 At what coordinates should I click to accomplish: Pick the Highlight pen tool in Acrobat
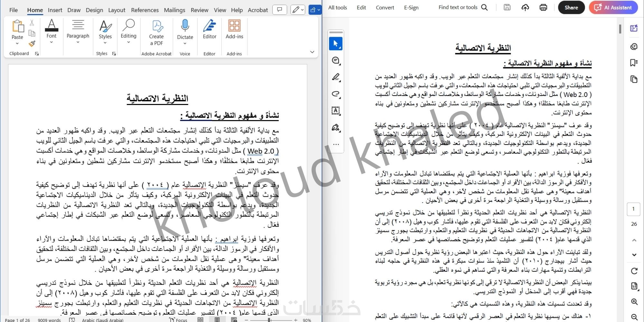336,77
